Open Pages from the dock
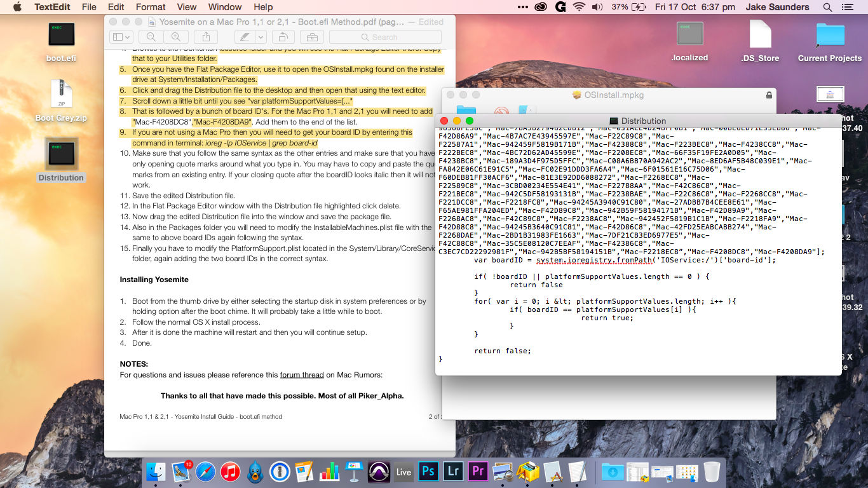This screenshot has width=868, height=488. pos(304,471)
